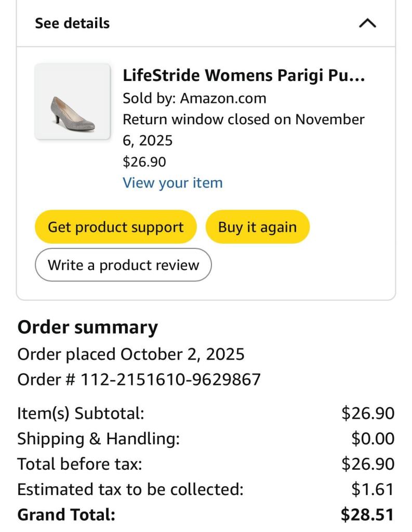Select the Order placed October 2 line

click(x=131, y=354)
